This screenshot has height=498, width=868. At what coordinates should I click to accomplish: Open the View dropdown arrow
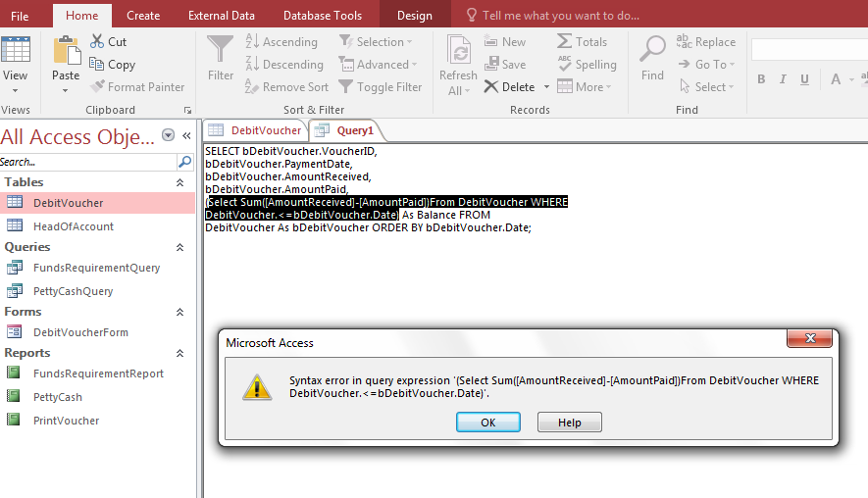click(15, 90)
